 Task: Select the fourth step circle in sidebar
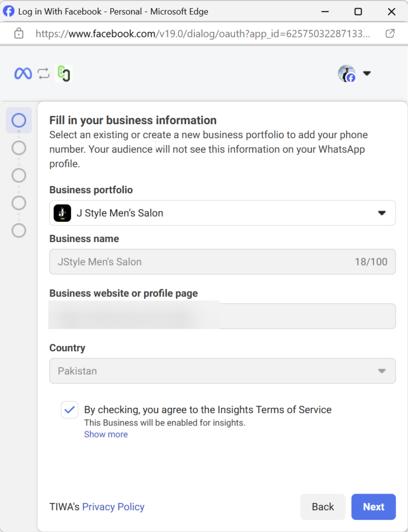(x=19, y=203)
